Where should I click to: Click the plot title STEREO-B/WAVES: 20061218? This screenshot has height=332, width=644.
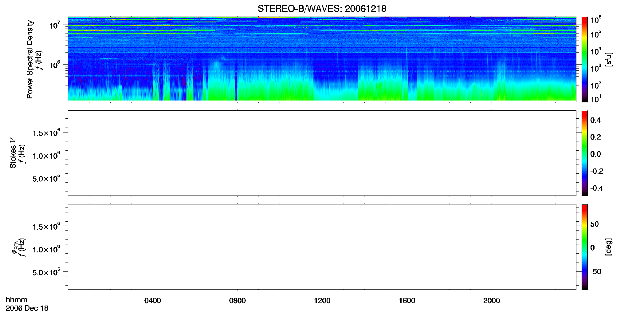(x=322, y=9)
